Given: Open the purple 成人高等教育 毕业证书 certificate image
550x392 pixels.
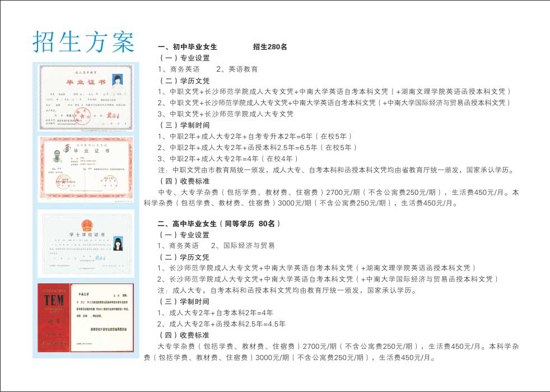Looking at the screenshot, I should click(86, 97).
